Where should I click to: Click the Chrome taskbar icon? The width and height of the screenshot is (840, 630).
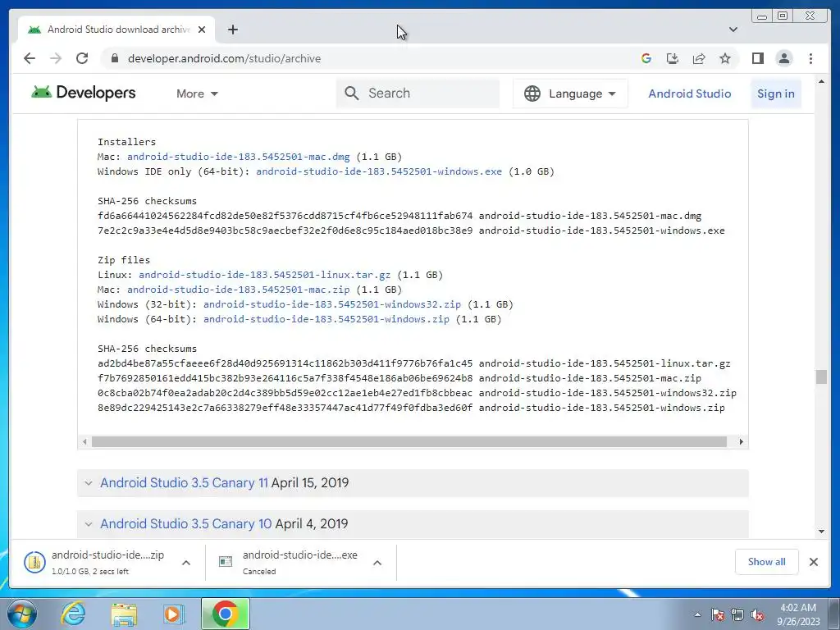point(225,614)
